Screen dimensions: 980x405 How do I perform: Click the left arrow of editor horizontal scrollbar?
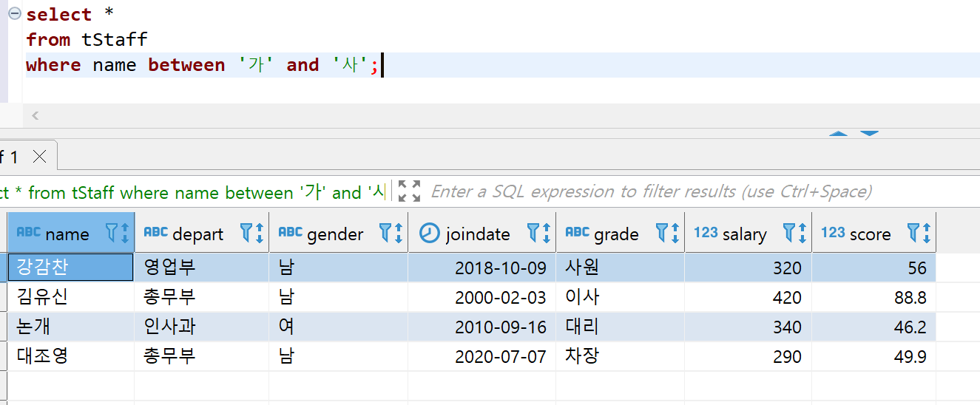(35, 115)
